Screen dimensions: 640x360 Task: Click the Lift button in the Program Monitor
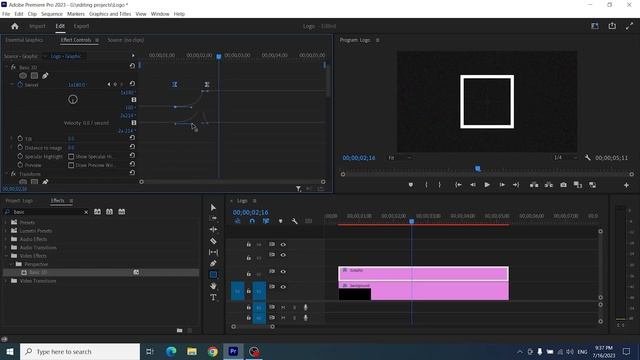coord(534,185)
